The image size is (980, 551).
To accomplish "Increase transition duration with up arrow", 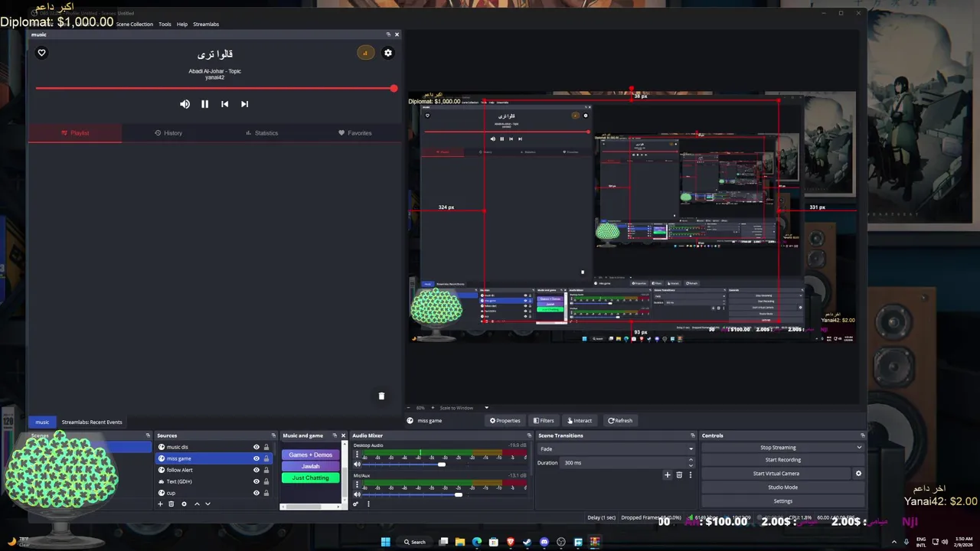I will tap(691, 461).
